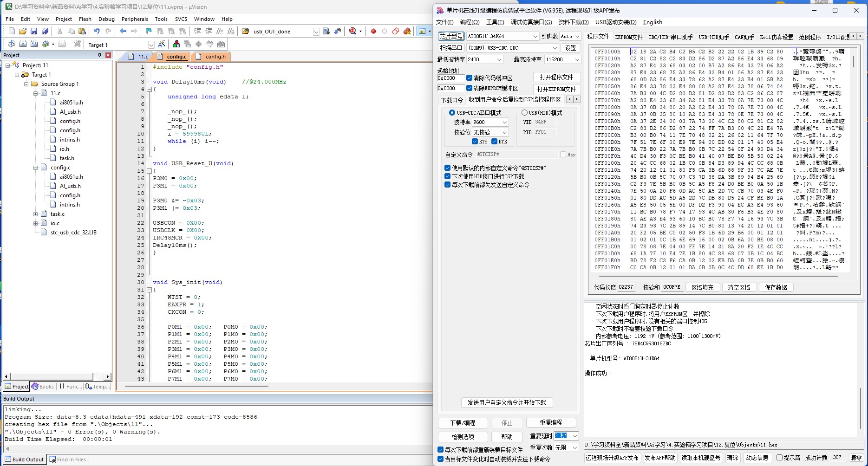Navigate backward with the blue left arrow
Screen dimensions: 868x466
tap(123, 31)
